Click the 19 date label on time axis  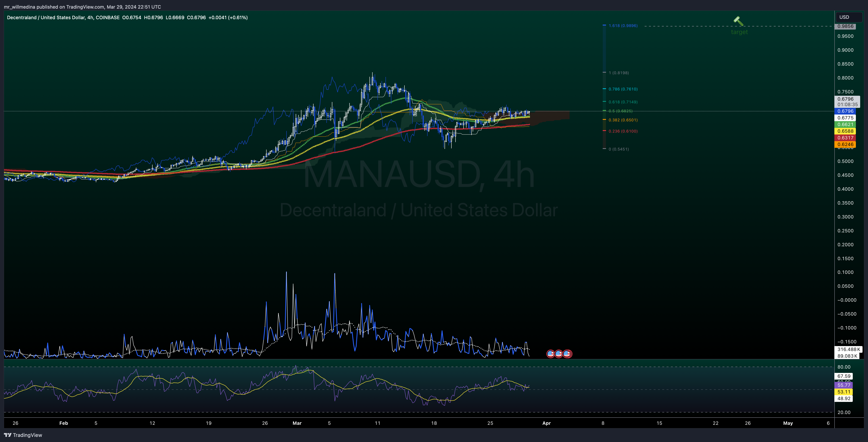(208, 423)
